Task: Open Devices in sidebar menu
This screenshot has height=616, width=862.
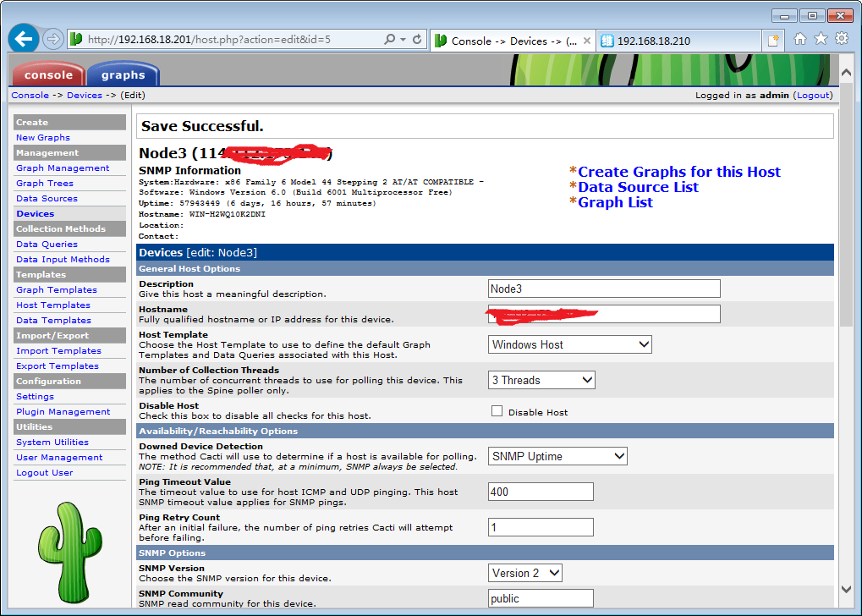Action: coord(36,213)
